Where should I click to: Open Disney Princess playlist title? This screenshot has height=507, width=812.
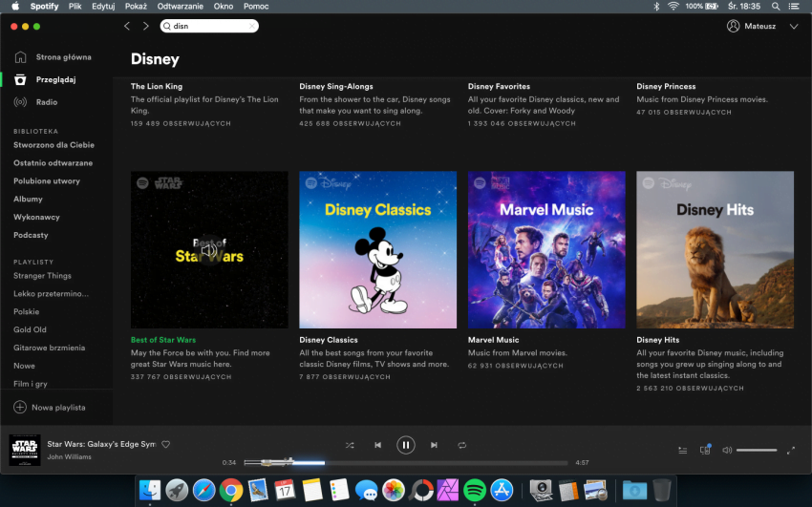666,86
